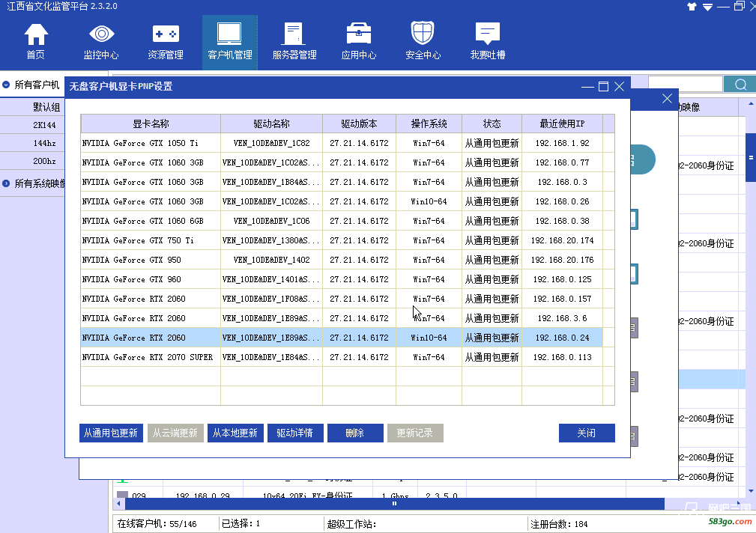Click 在线客户机 55/146 status entry
The width and height of the screenshot is (756, 533).
[x=157, y=524]
